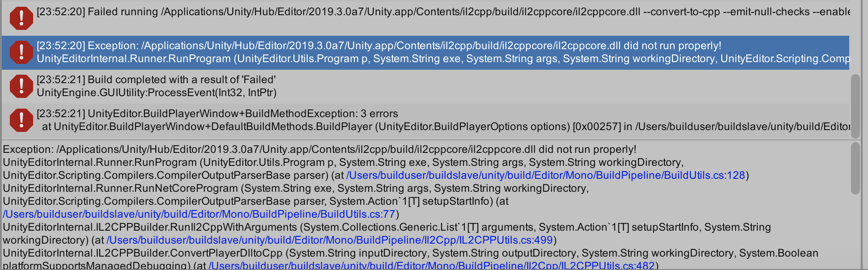
Task: Open the BuildUtils.cs:128 source link
Action: (545, 175)
